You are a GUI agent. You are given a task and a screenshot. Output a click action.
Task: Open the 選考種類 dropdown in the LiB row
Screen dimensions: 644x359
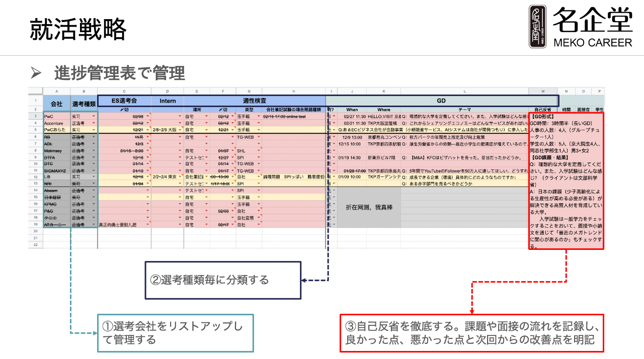pyautogui.click(x=93, y=177)
